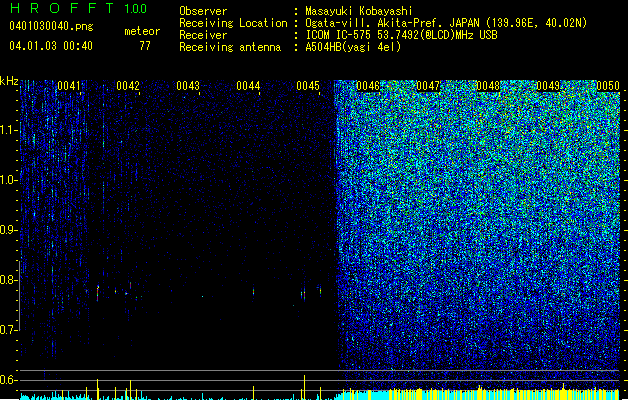Click time marker 0046
The height and width of the screenshot is (400, 629).
(x=368, y=86)
